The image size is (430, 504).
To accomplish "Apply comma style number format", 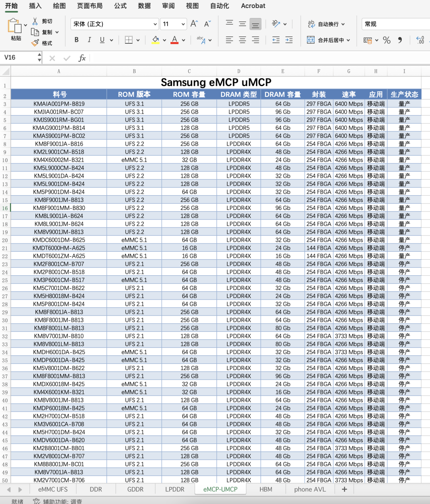I will coord(400,40).
